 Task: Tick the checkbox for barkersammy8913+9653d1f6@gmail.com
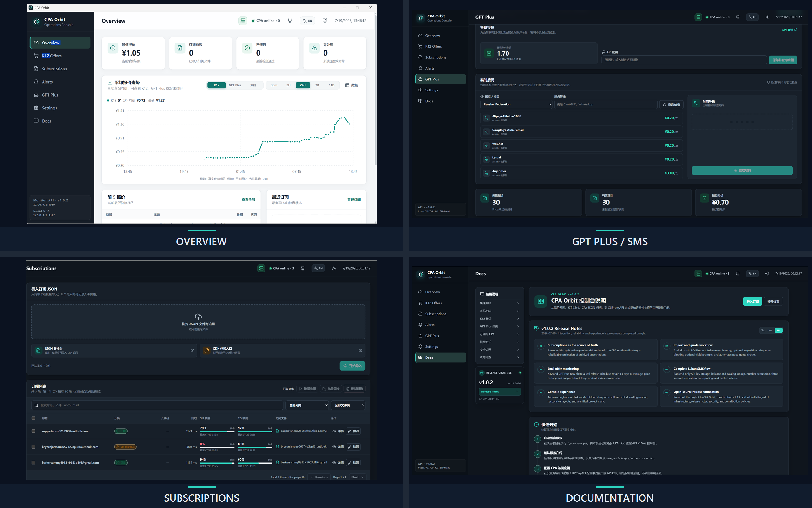click(33, 463)
